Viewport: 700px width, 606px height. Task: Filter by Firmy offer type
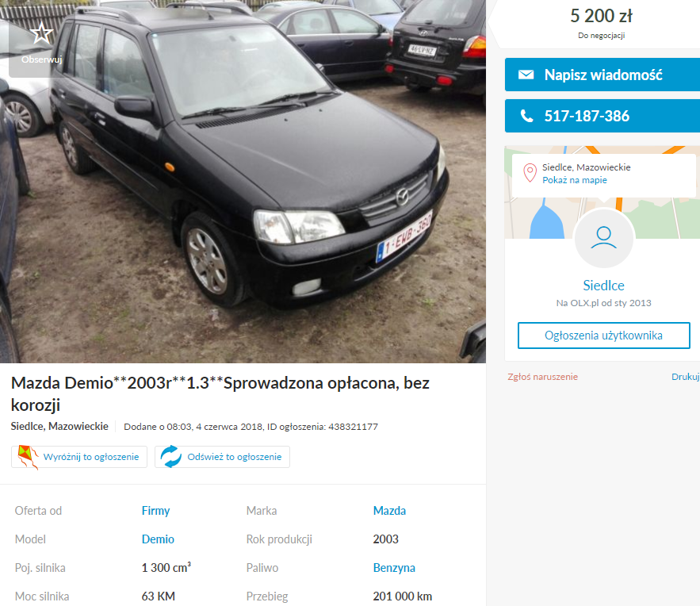(155, 511)
